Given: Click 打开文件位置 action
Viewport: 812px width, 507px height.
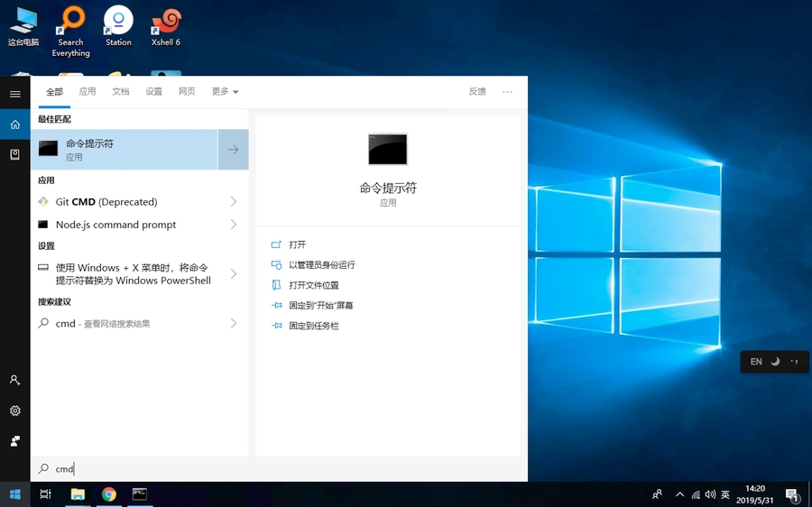Looking at the screenshot, I should point(313,285).
